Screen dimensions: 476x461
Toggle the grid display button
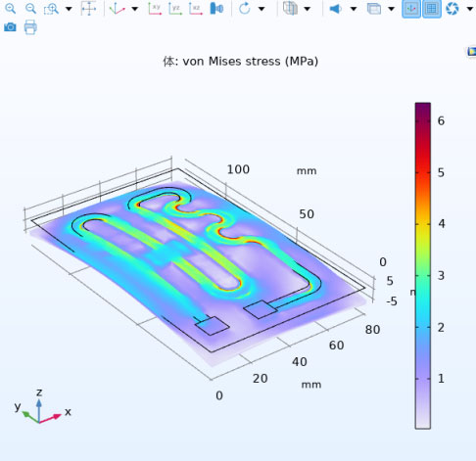click(432, 9)
